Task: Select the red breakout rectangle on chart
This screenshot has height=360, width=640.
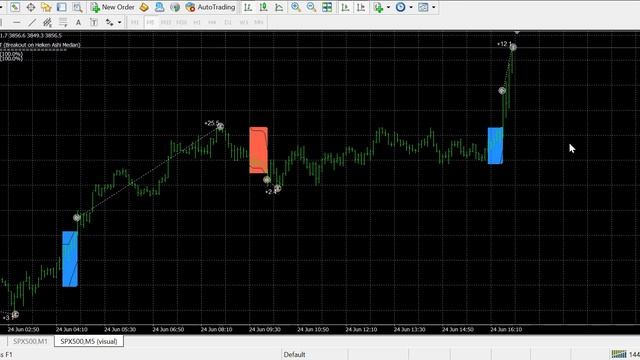Action: pyautogui.click(x=258, y=150)
